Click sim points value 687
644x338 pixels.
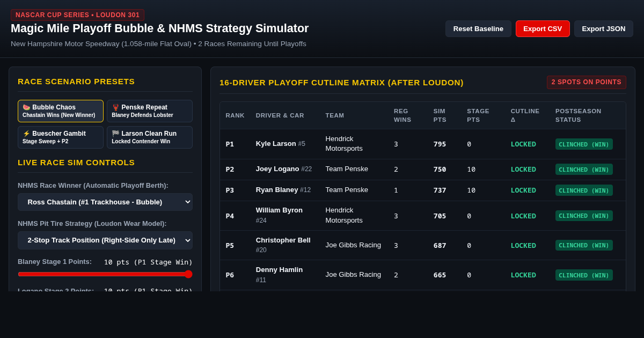click(440, 245)
